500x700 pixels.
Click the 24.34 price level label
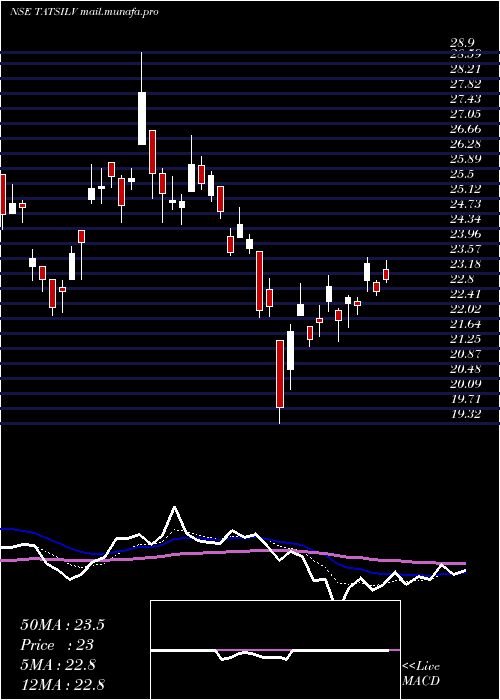(x=465, y=219)
